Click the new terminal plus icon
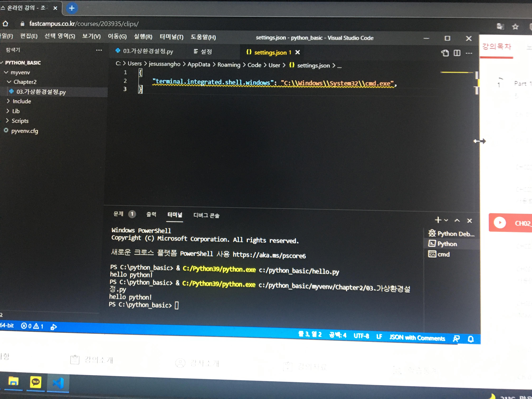 [x=438, y=220]
